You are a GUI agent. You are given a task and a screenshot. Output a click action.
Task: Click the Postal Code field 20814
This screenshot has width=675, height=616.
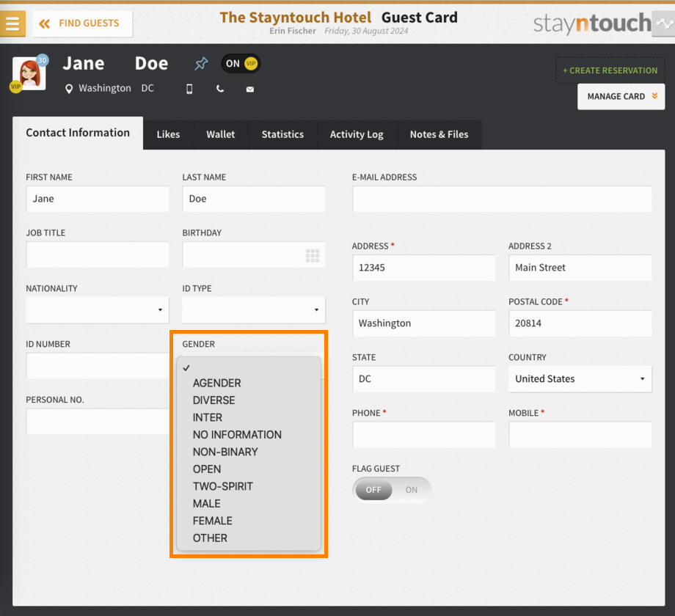pos(580,323)
